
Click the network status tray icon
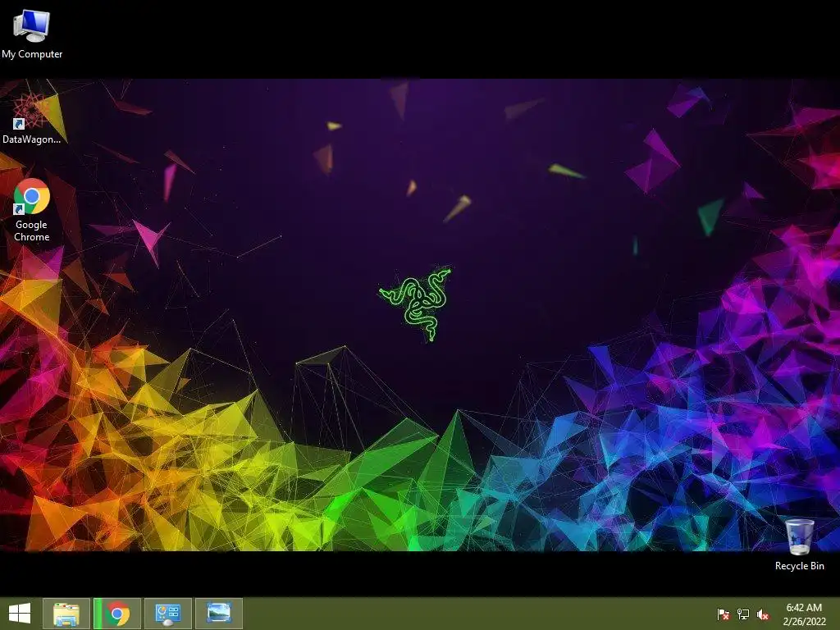click(743, 614)
